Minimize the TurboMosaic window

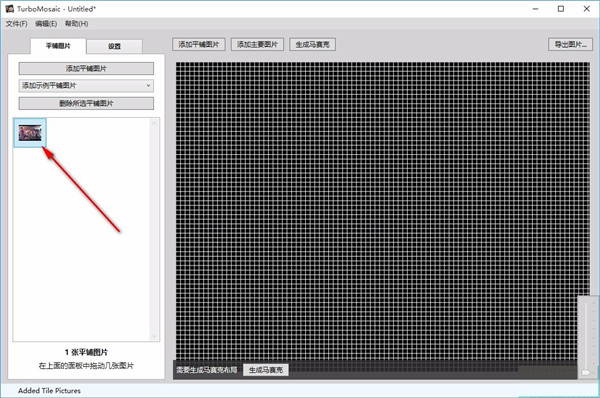click(x=535, y=9)
